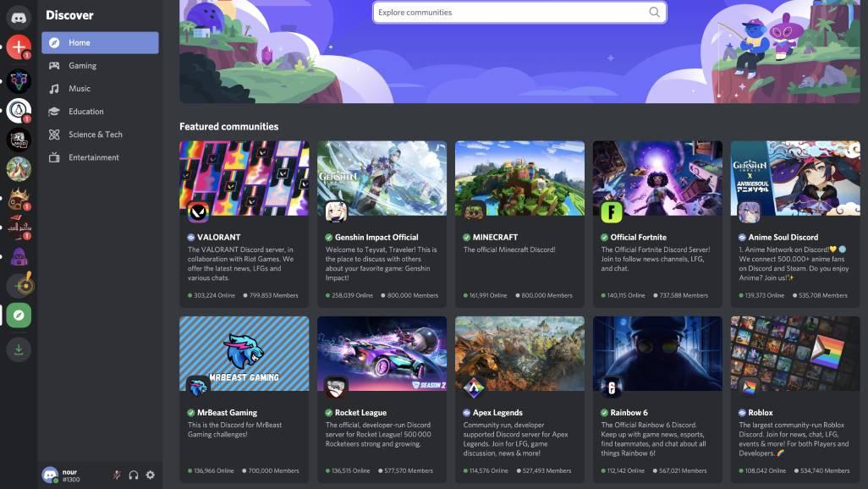Click "737,588 Members" on the Fortnite card
Image resolution: width=868 pixels, height=489 pixels.
pos(684,295)
